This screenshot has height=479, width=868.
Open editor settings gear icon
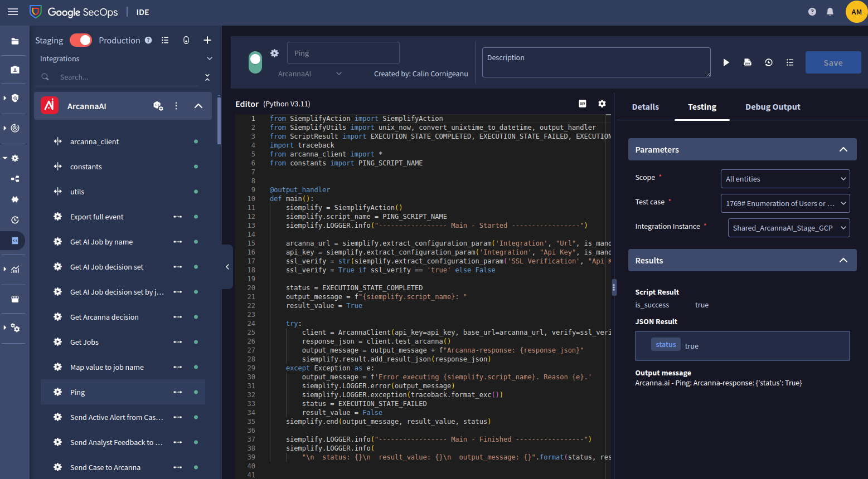pyautogui.click(x=602, y=104)
